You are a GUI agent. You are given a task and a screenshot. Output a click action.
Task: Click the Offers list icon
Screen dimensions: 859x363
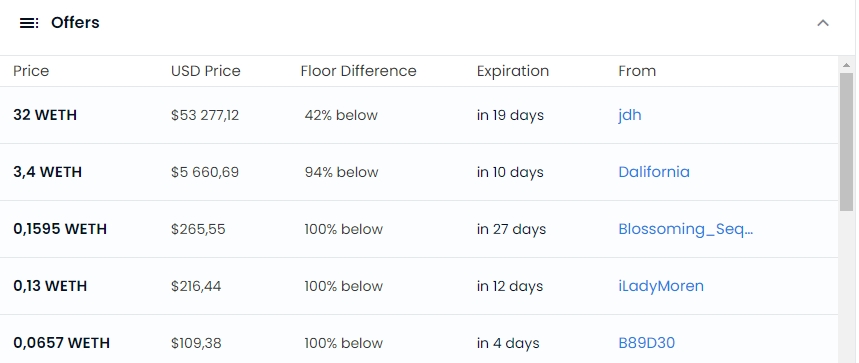29,23
